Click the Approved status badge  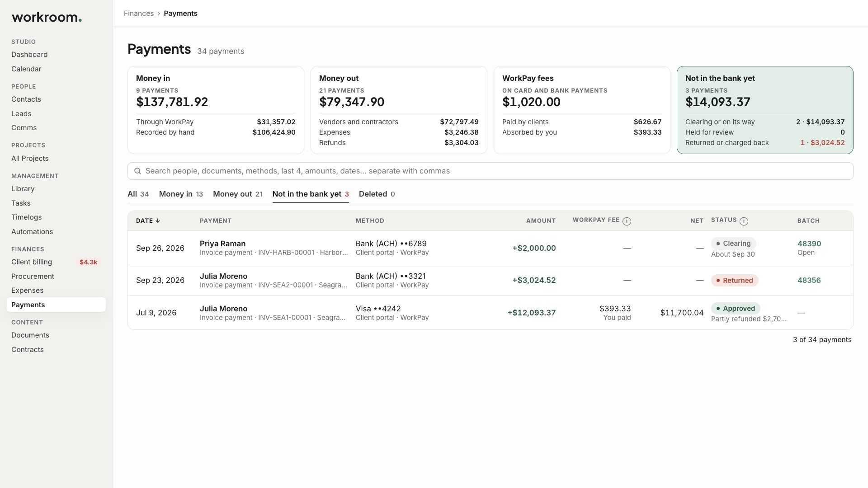[735, 308]
